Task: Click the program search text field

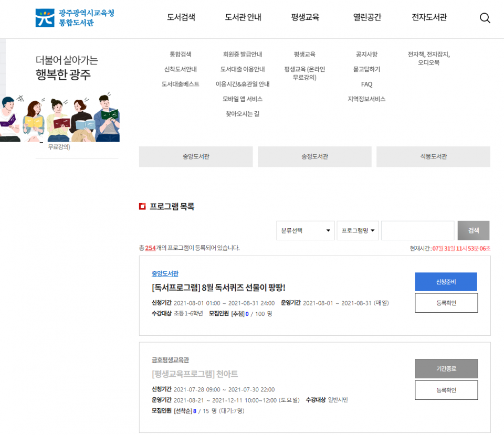Action: pyautogui.click(x=417, y=231)
